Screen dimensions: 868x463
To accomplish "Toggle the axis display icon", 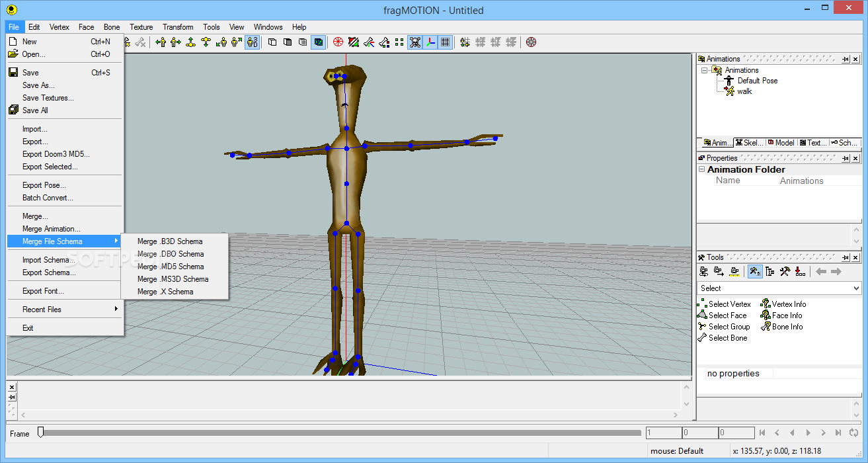I will point(430,42).
